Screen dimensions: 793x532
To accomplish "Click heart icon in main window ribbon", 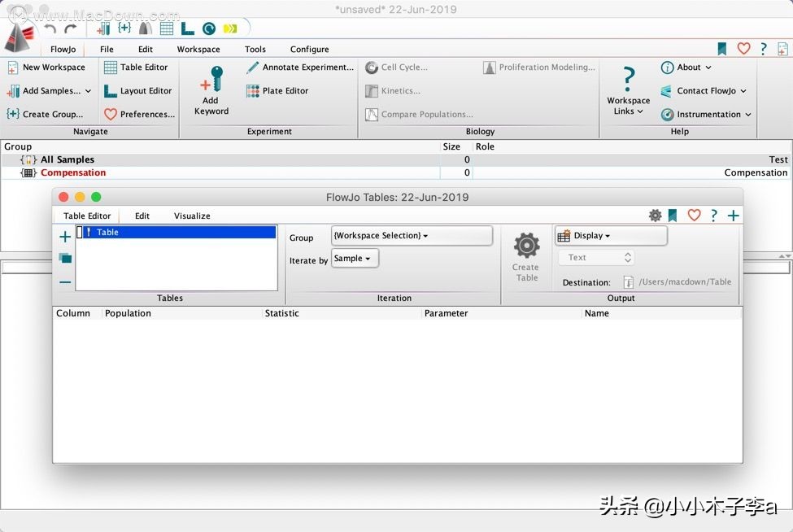I will point(743,49).
